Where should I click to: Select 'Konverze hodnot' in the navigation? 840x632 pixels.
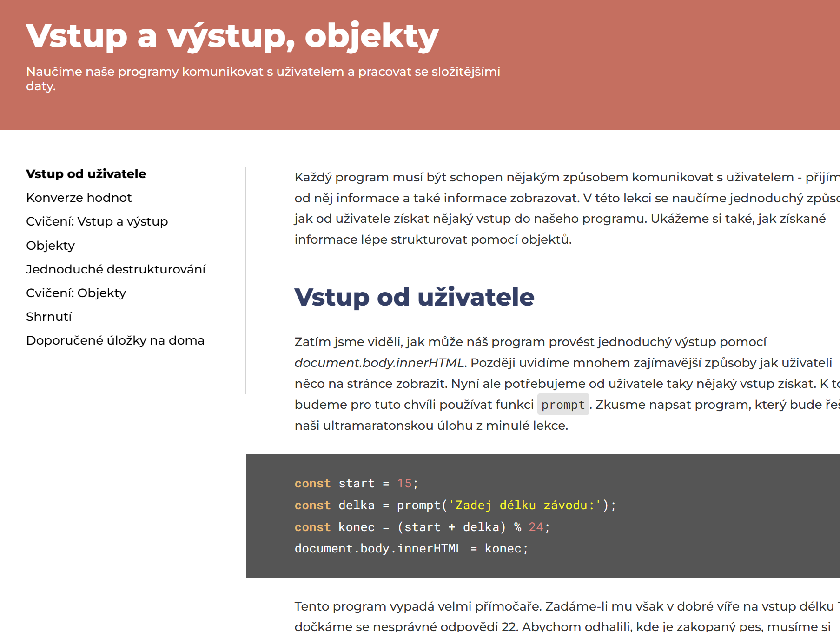(x=79, y=197)
